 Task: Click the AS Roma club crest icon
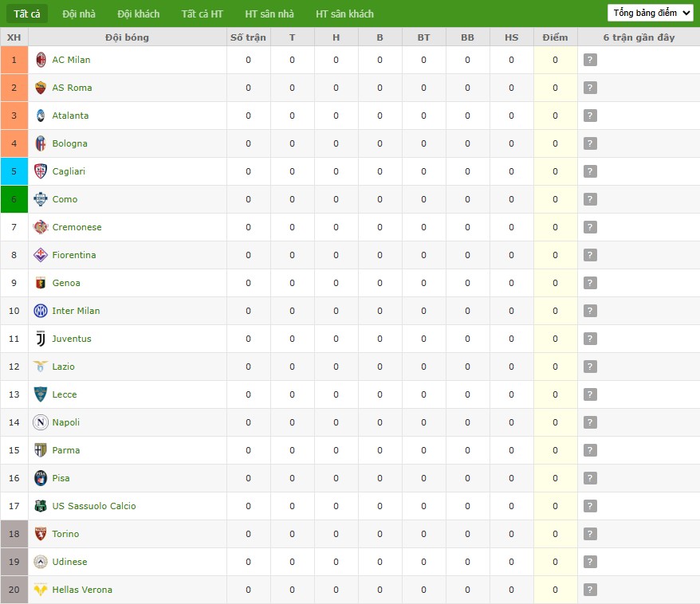[x=41, y=88]
